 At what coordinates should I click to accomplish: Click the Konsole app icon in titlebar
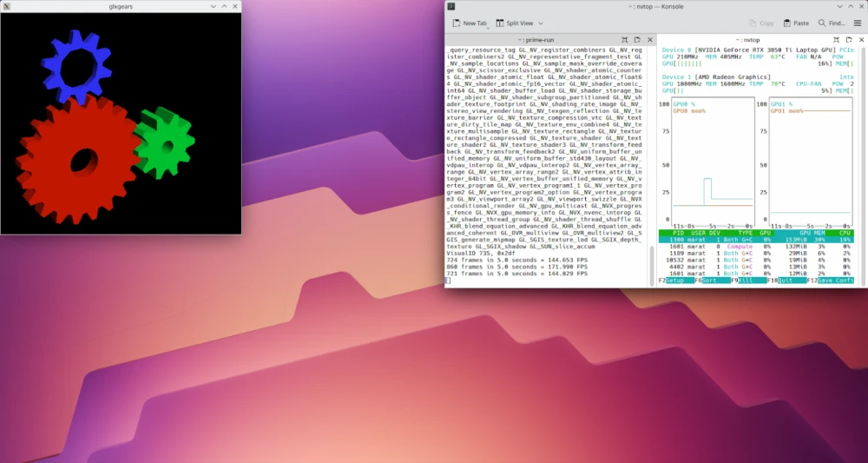pyautogui.click(x=451, y=6)
